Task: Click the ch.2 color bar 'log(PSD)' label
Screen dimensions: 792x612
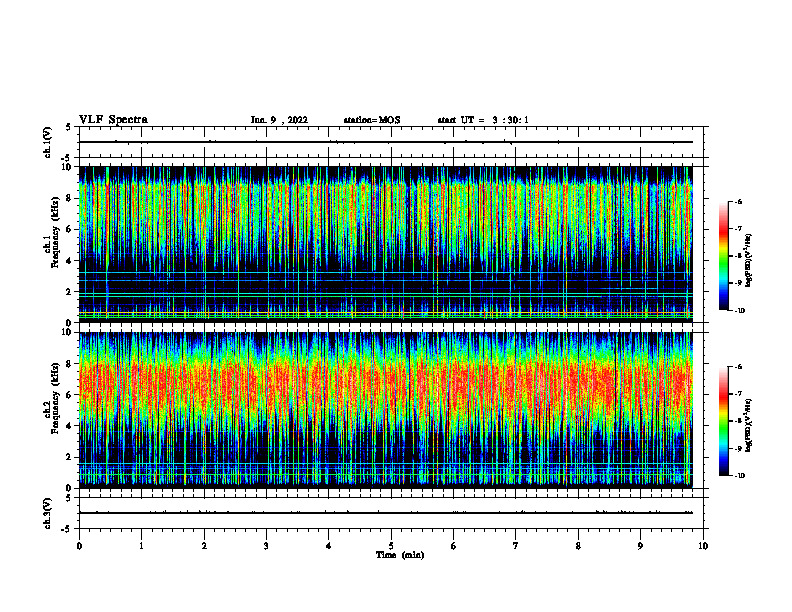Action: (748, 425)
